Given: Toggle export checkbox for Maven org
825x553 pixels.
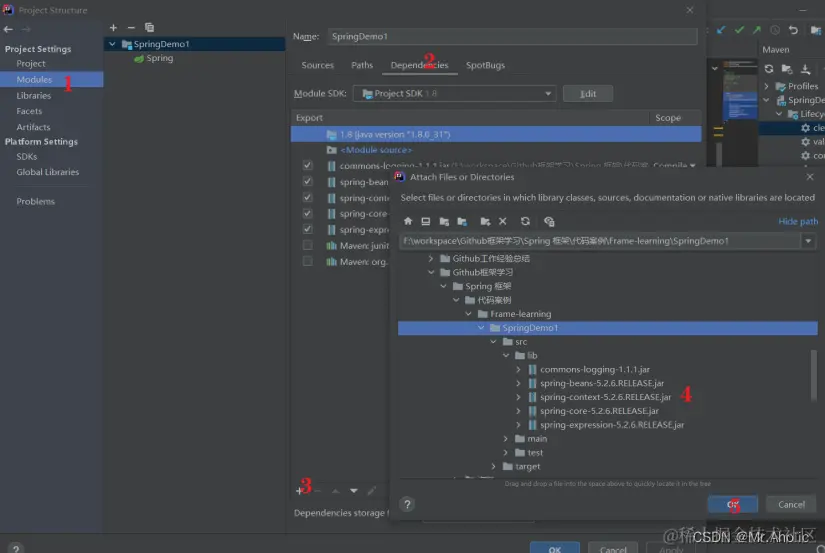Looking at the screenshot, I should [307, 261].
